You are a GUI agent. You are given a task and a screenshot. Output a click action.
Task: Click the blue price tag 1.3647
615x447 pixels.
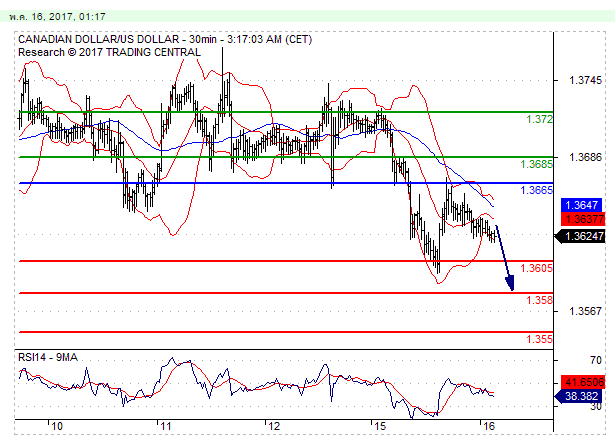click(x=582, y=205)
